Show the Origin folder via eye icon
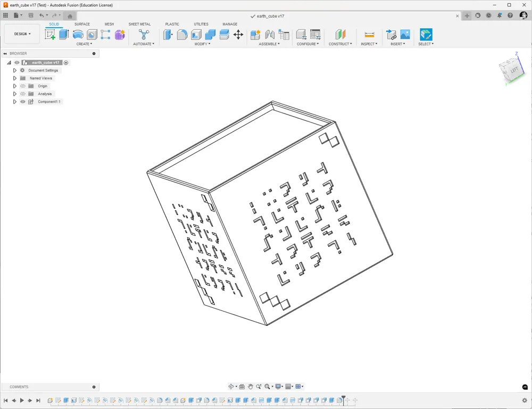Image resolution: width=532 pixels, height=409 pixels. [23, 86]
